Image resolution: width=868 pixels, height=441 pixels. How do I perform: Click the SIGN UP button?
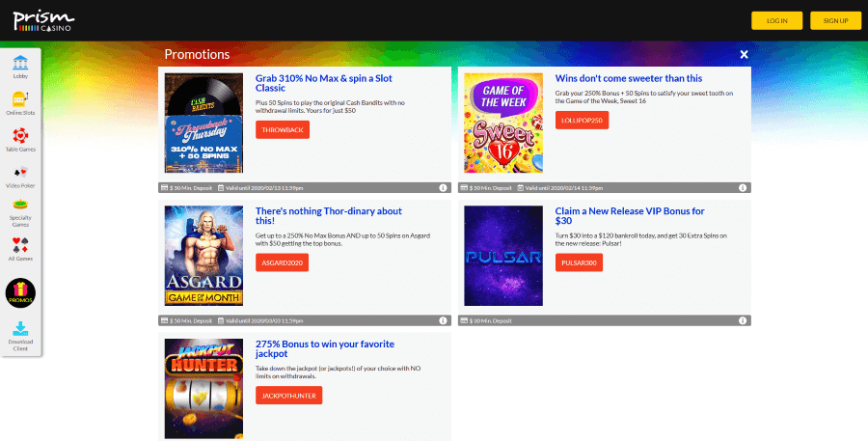point(835,20)
